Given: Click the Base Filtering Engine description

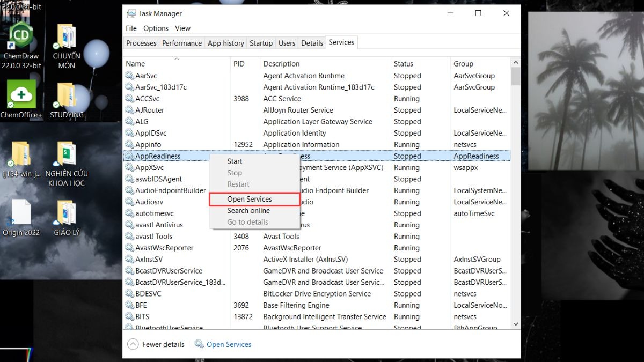Looking at the screenshot, I should (296, 305).
